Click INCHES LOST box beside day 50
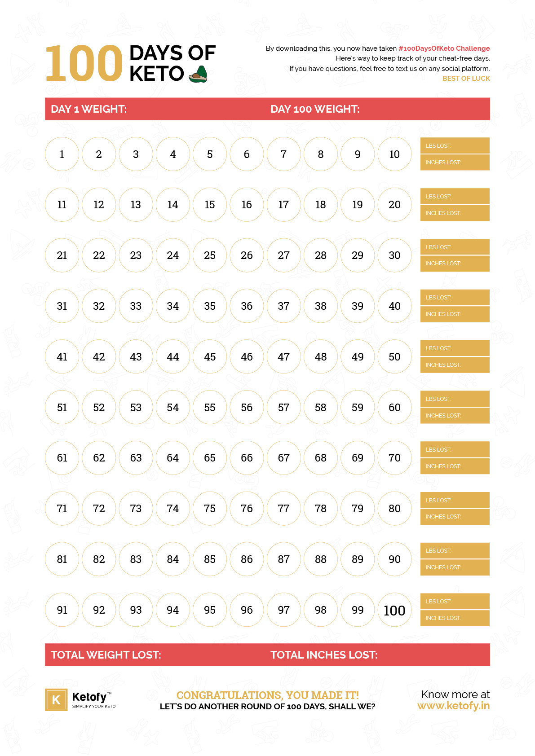This screenshot has height=756, width=535. pyautogui.click(x=455, y=365)
